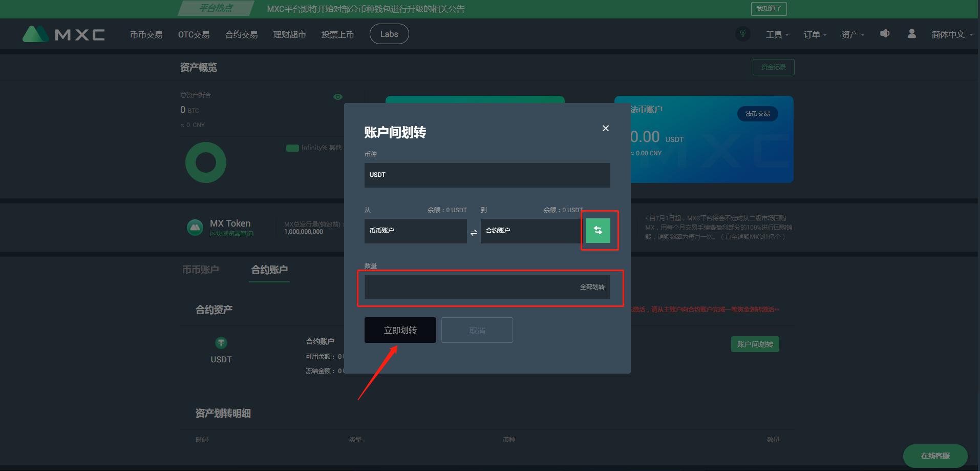This screenshot has width=980, height=471.
Task: Click 全部划转 to transfer all
Action: 592,287
